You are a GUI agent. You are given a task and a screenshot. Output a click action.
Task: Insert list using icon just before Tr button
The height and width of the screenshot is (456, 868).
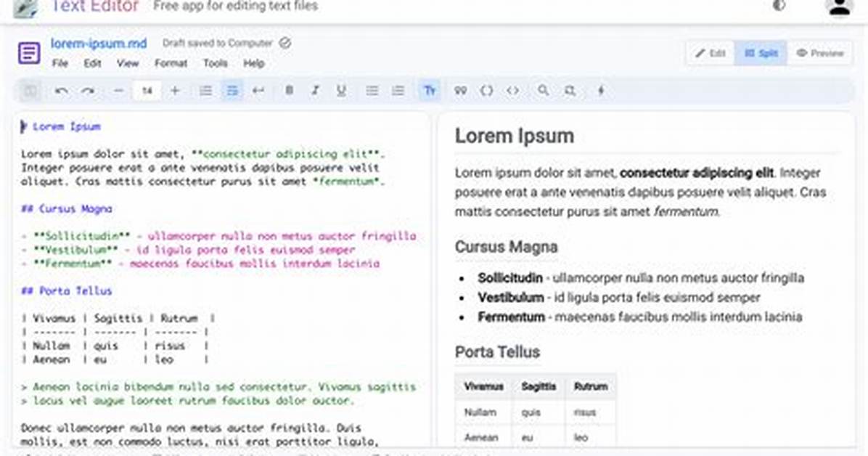pos(398,91)
